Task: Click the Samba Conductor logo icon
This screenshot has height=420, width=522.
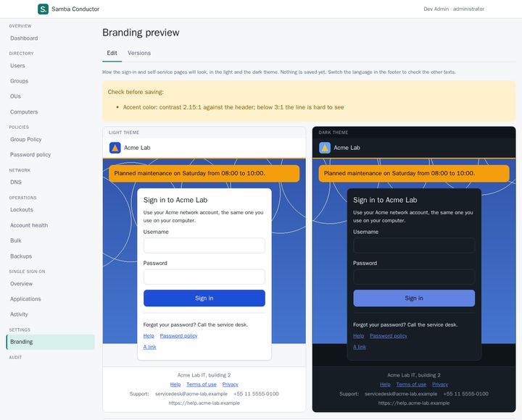Action: (43, 9)
